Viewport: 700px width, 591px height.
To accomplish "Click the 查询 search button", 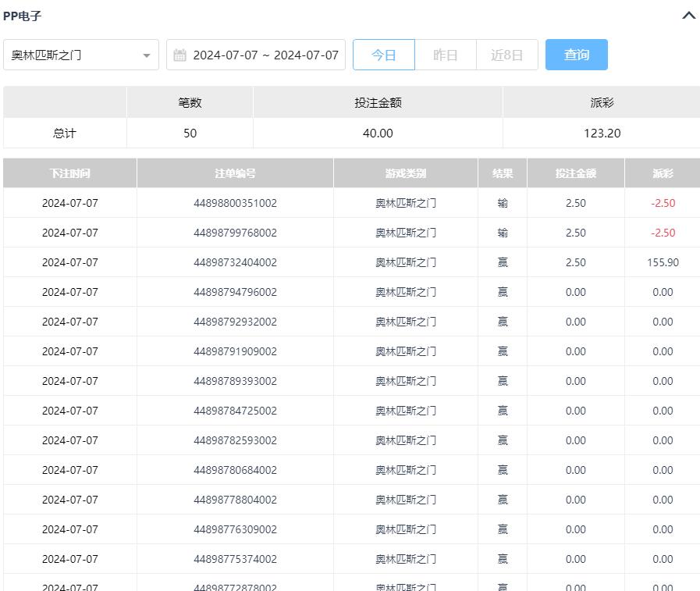I will coord(576,55).
